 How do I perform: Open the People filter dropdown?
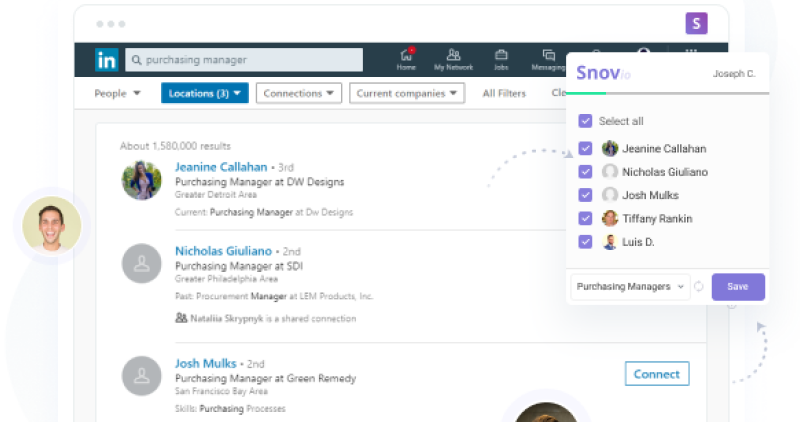tap(117, 93)
